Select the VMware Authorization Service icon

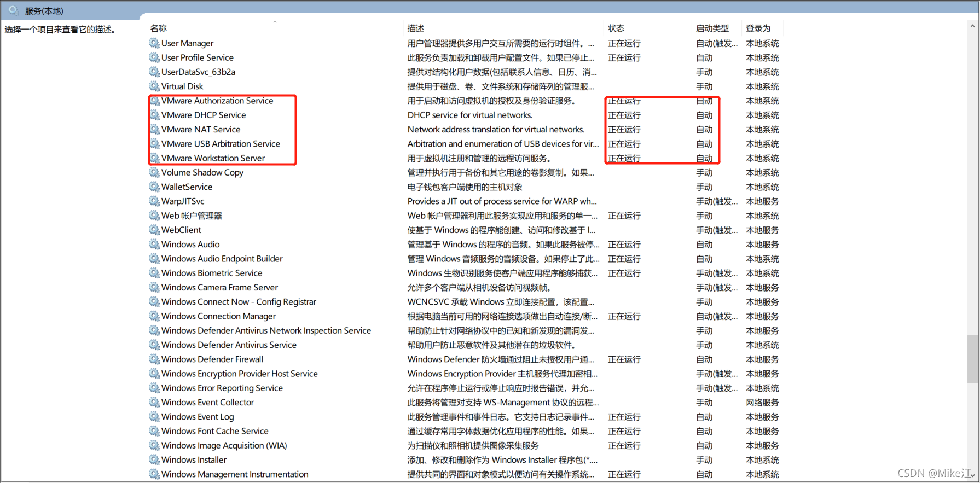(x=154, y=101)
